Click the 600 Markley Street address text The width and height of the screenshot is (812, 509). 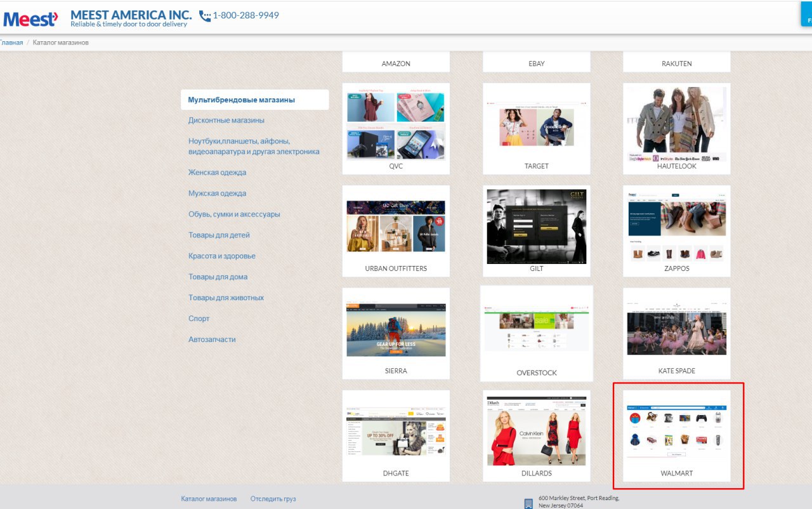[x=579, y=502]
